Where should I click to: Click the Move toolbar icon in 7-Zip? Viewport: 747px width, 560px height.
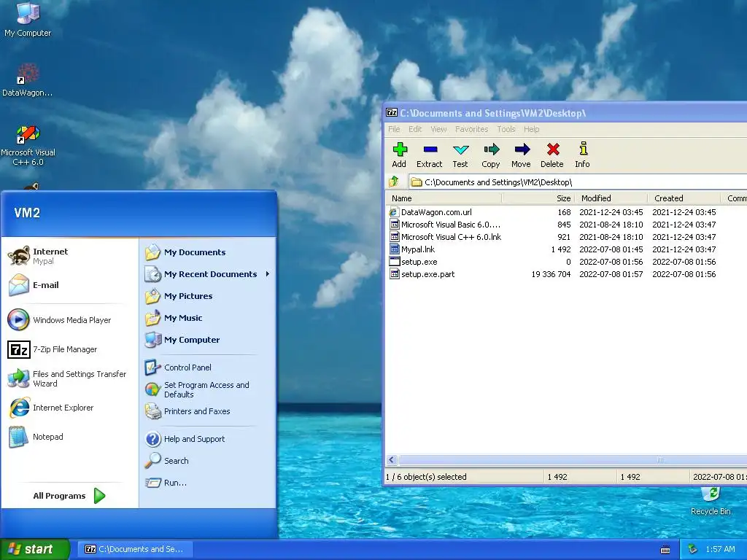521,155
